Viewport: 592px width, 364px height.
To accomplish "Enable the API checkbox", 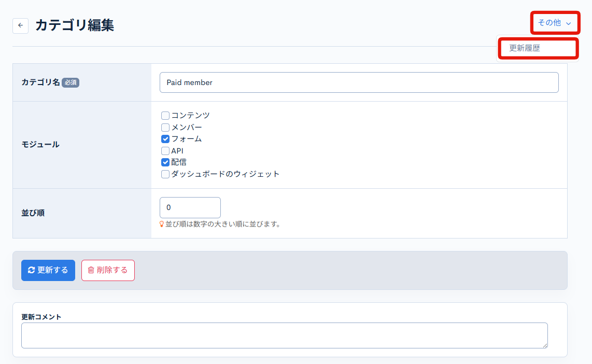I will [165, 150].
